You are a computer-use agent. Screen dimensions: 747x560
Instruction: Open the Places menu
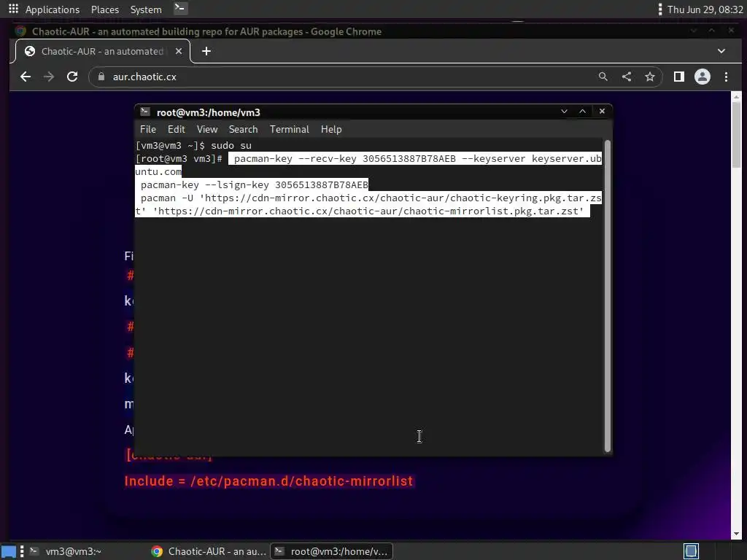tap(105, 9)
